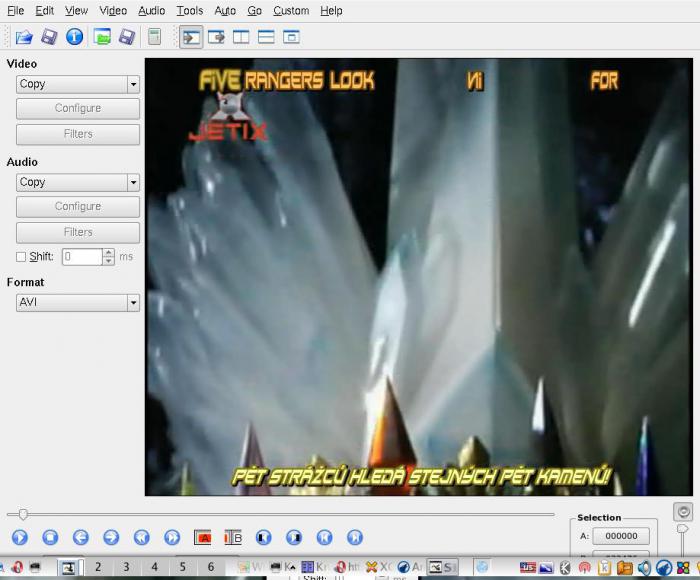Viewport: 700px width, 580px height.
Task: Switch to virtual desktop 3 in pager
Action: click(x=126, y=567)
